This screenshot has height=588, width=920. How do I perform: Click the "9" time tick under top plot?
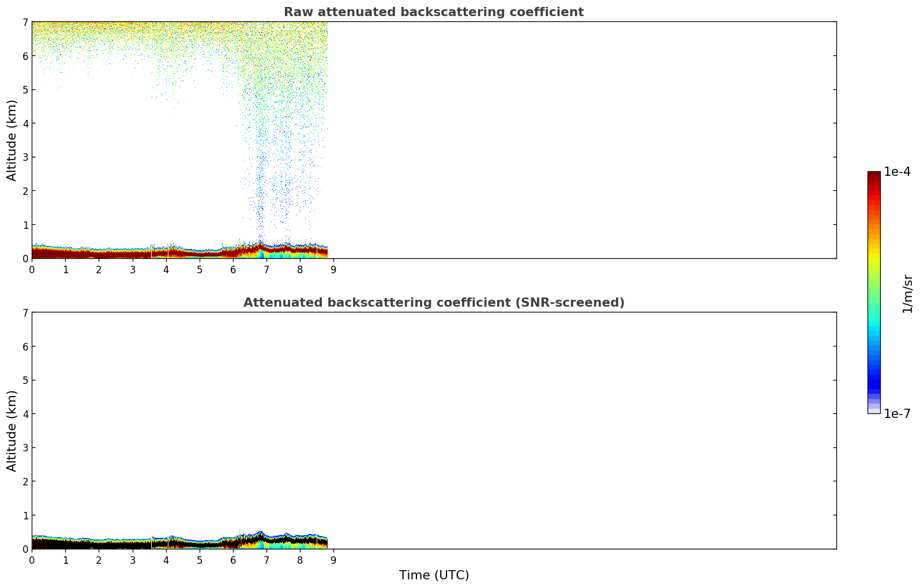click(333, 269)
